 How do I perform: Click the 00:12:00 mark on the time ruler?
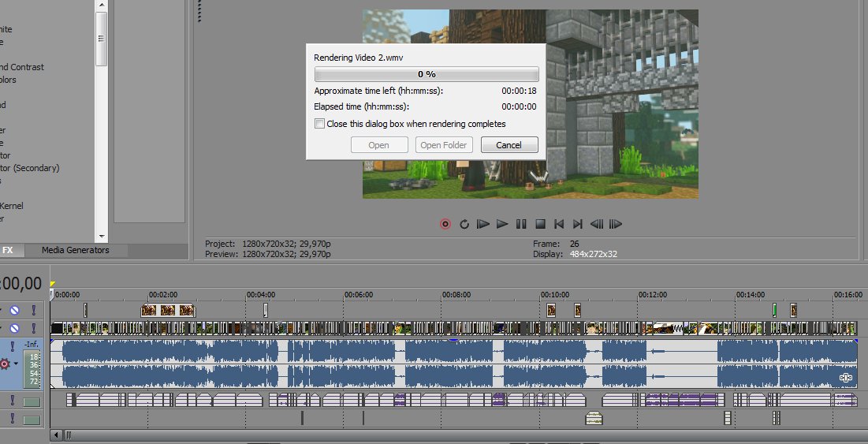653,295
